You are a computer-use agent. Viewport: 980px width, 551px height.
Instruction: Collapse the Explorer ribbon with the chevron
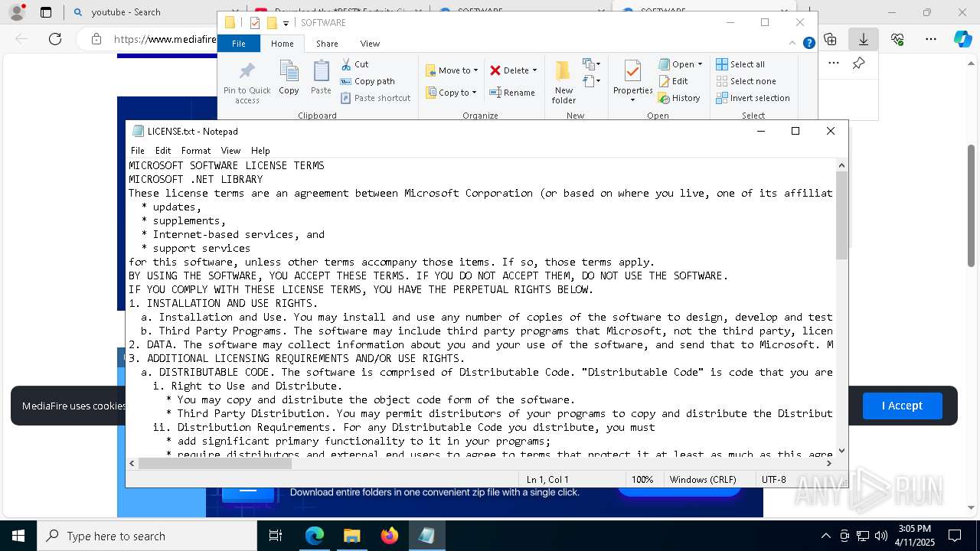pos(792,43)
